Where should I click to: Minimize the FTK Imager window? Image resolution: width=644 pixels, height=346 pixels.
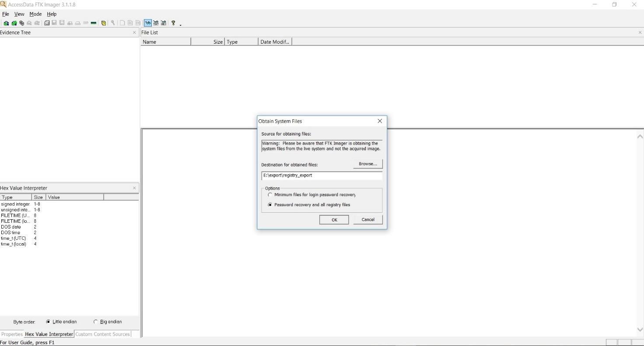click(x=595, y=4)
